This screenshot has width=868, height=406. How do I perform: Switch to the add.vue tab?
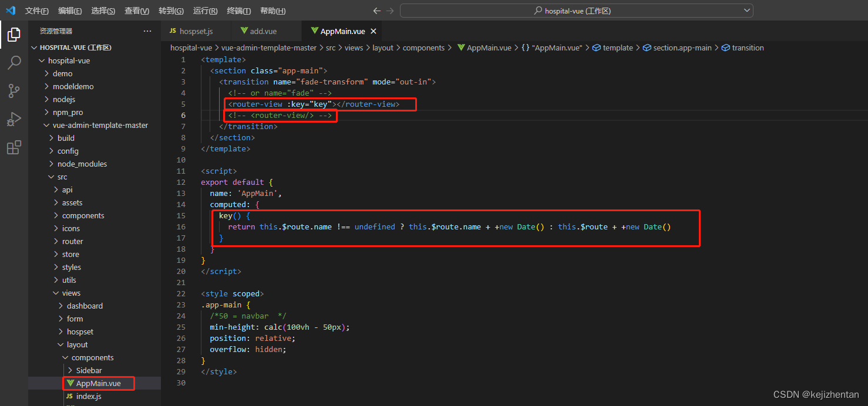tap(266, 31)
